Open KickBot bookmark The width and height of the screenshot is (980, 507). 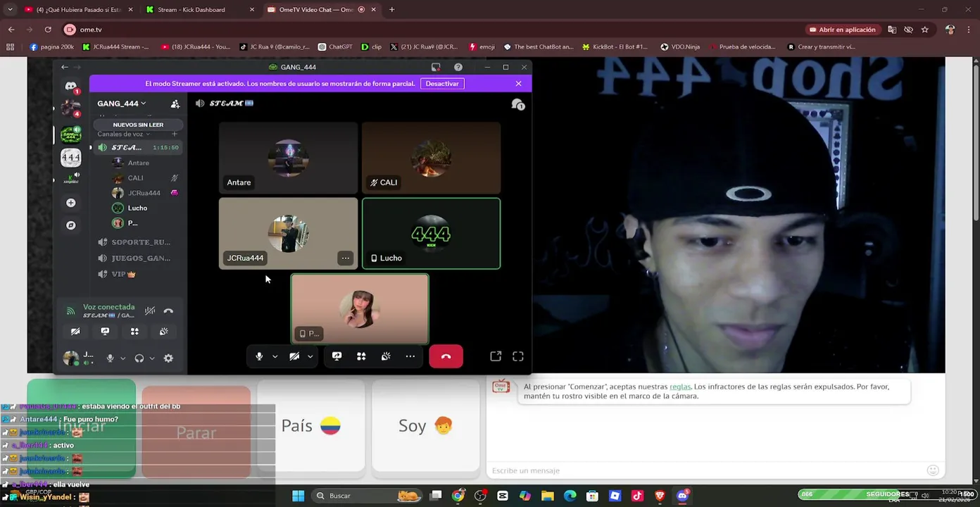pyautogui.click(x=615, y=47)
